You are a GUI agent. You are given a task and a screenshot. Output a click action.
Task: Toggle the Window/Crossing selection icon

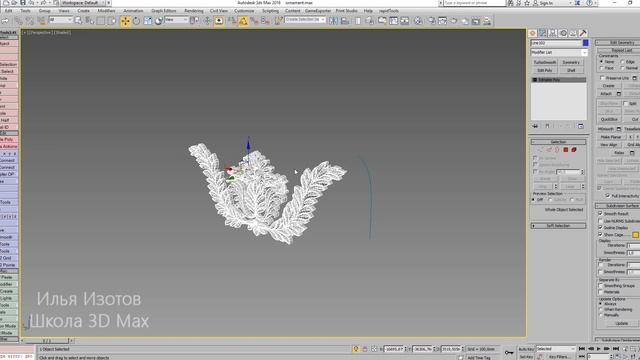click(112, 20)
